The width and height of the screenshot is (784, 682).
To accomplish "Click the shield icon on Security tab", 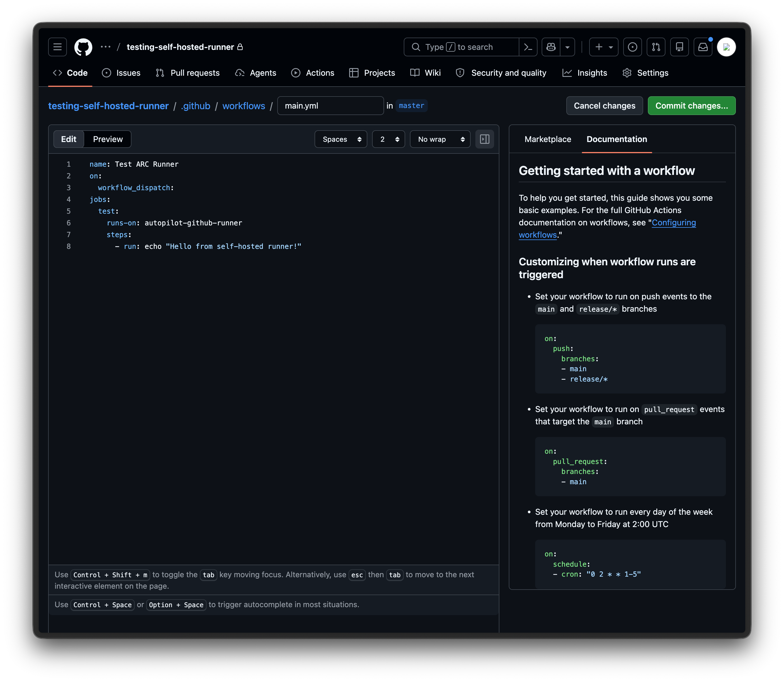I will [x=460, y=73].
